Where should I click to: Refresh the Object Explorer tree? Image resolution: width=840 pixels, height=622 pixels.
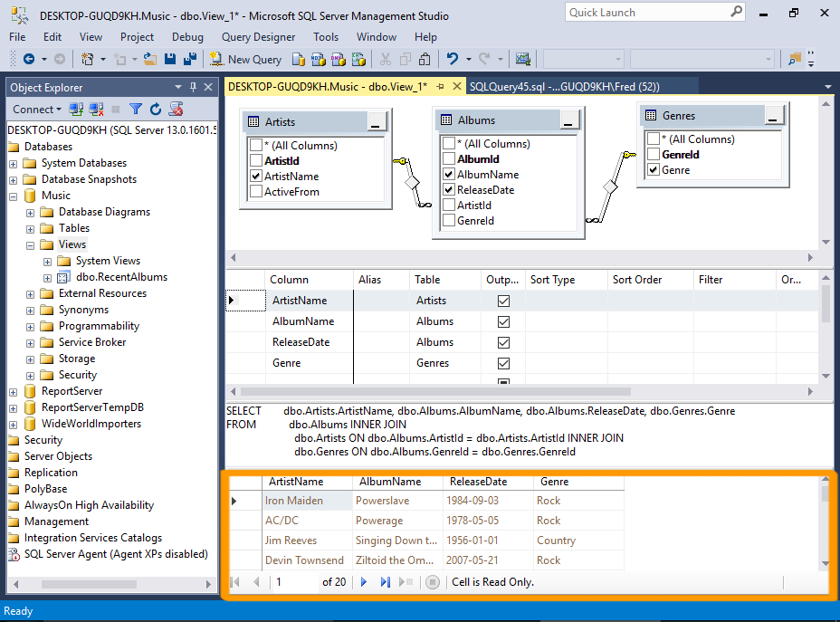(156, 109)
